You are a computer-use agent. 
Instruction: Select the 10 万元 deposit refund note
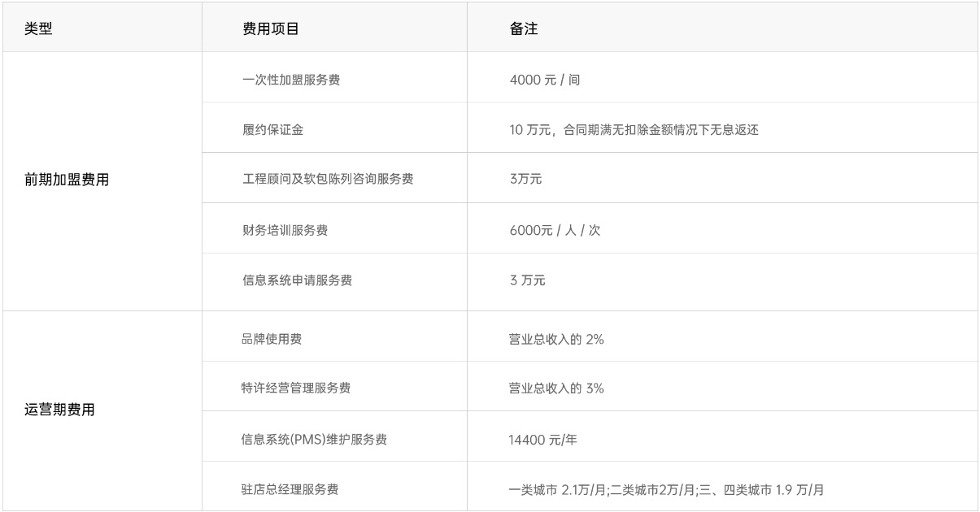coord(634,130)
